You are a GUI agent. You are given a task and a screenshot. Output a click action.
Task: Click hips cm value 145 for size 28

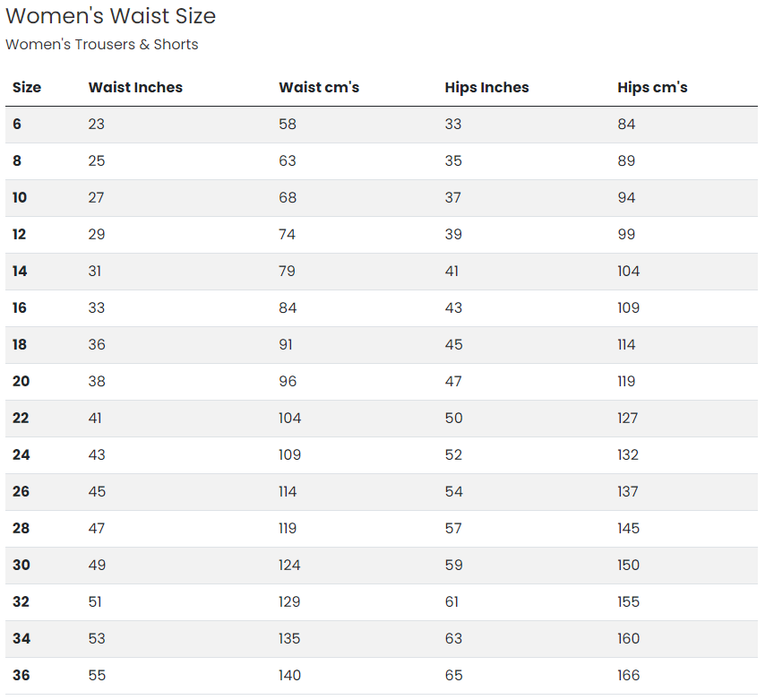tap(629, 528)
